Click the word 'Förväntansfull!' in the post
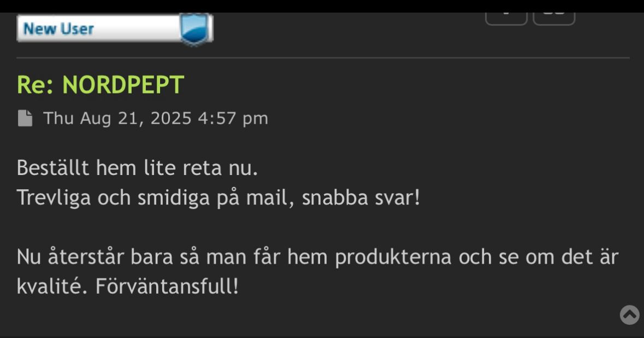644x338 pixels. [167, 286]
